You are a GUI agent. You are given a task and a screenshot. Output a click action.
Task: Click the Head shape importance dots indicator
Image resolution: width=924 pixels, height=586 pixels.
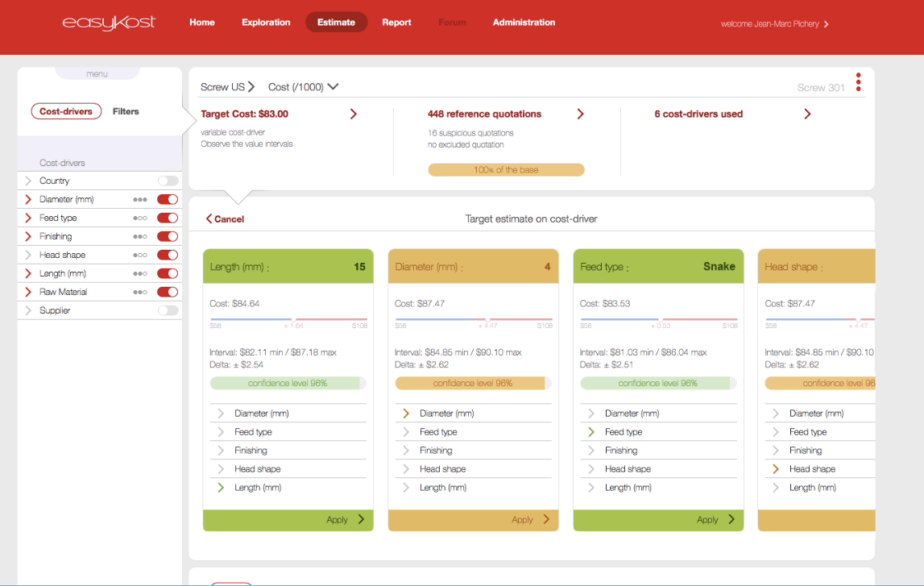139,256
